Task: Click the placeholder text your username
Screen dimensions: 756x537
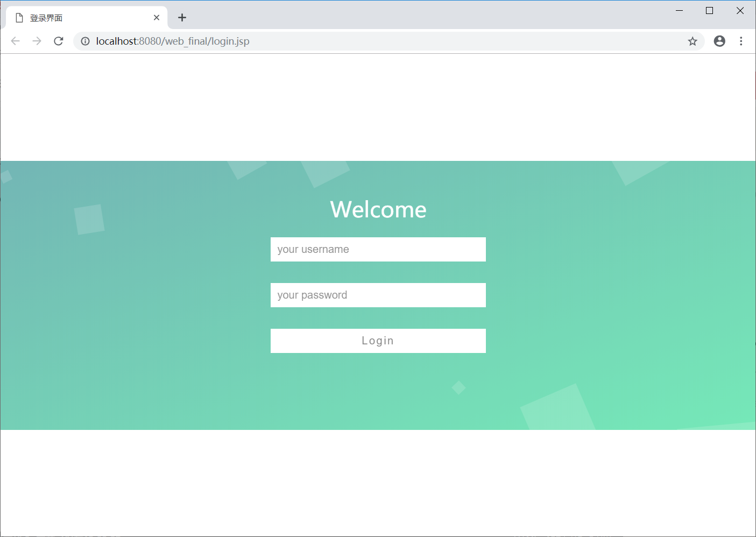Action: click(x=313, y=249)
